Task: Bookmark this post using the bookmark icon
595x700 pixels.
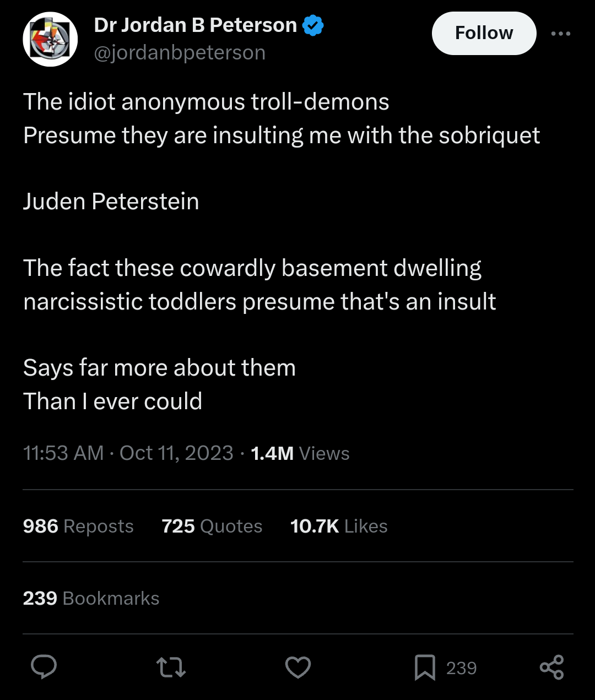Action: click(425, 668)
